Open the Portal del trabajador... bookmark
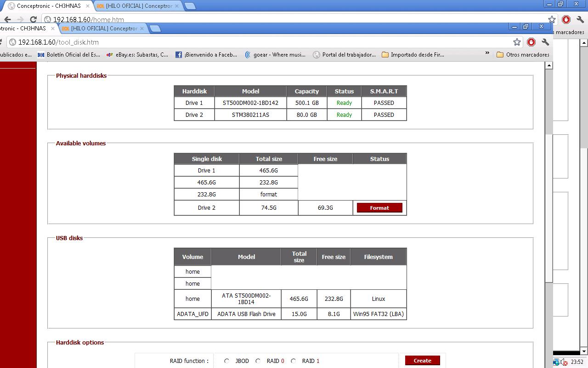Viewport: 588px width, 368px height. pyautogui.click(x=344, y=55)
